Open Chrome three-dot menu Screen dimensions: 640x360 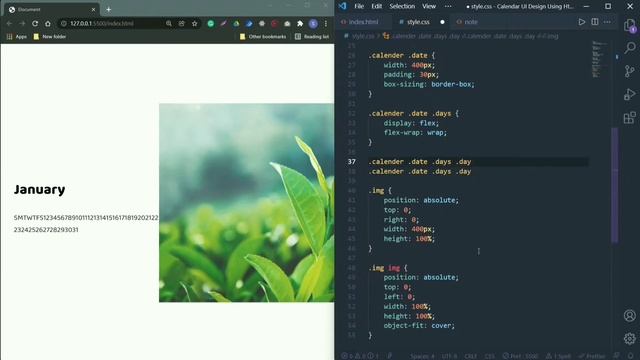[x=326, y=24]
